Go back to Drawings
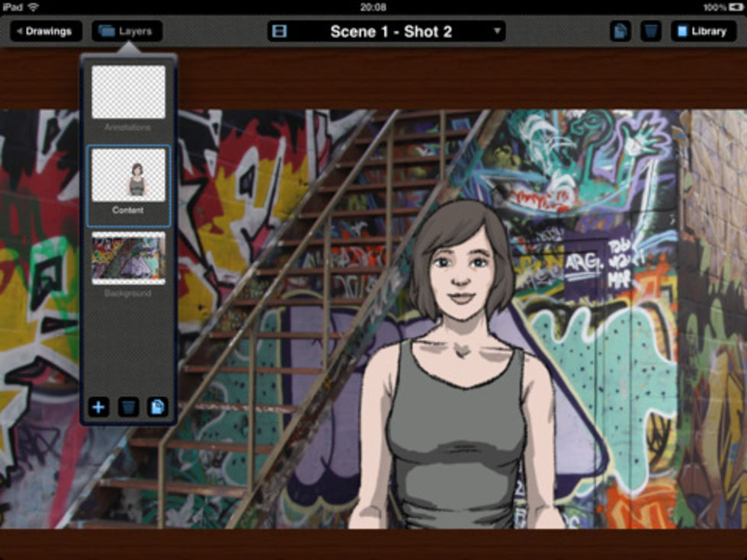 (x=46, y=31)
